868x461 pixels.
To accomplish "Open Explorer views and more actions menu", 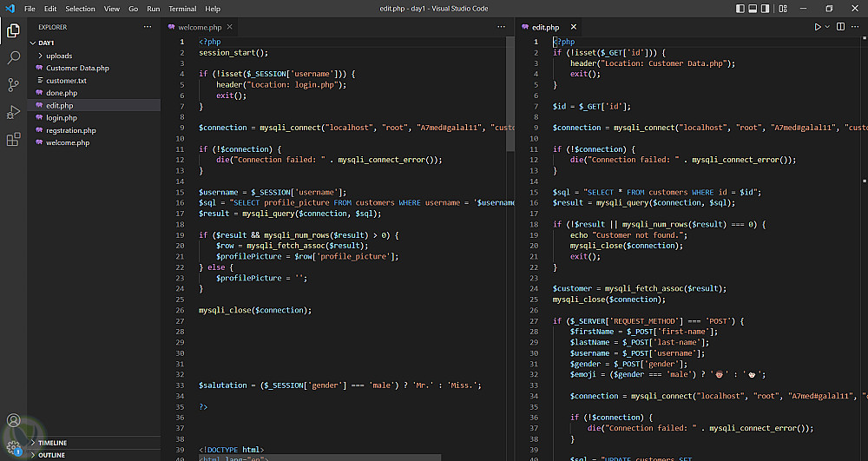I will [147, 27].
